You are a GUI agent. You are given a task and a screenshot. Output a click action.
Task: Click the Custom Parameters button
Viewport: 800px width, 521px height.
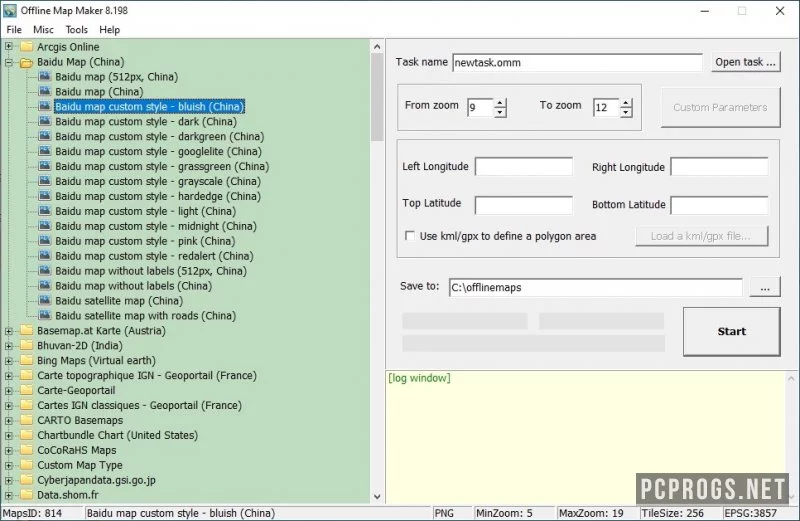(x=720, y=107)
